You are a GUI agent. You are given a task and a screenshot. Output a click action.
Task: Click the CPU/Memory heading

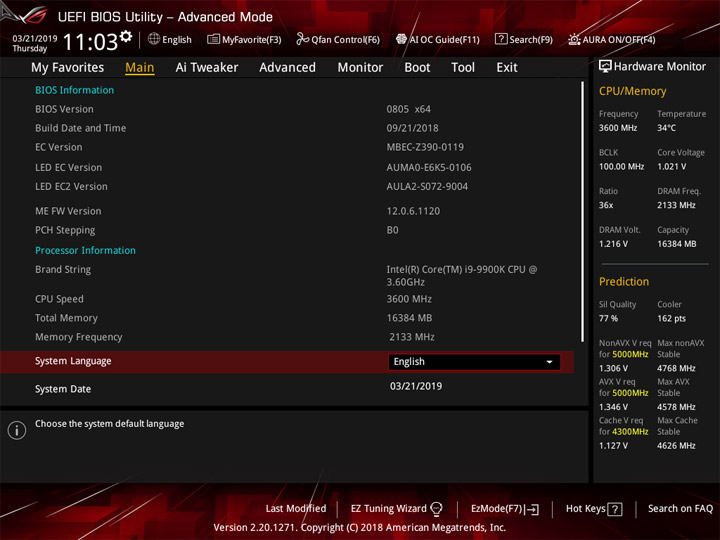[x=632, y=91]
